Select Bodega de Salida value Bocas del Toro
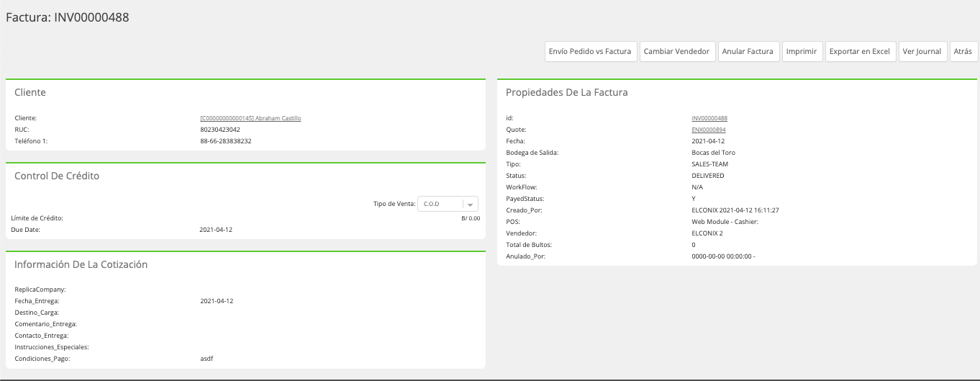 [714, 153]
